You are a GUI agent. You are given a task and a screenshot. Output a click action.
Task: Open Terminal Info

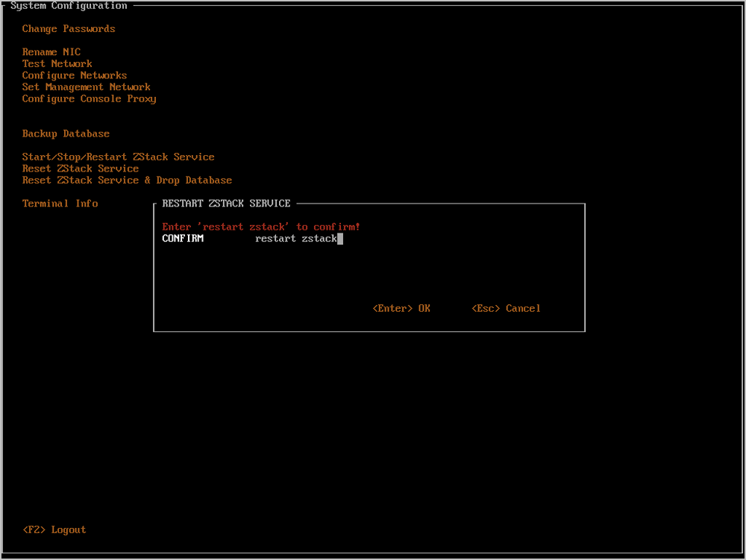[60, 204]
